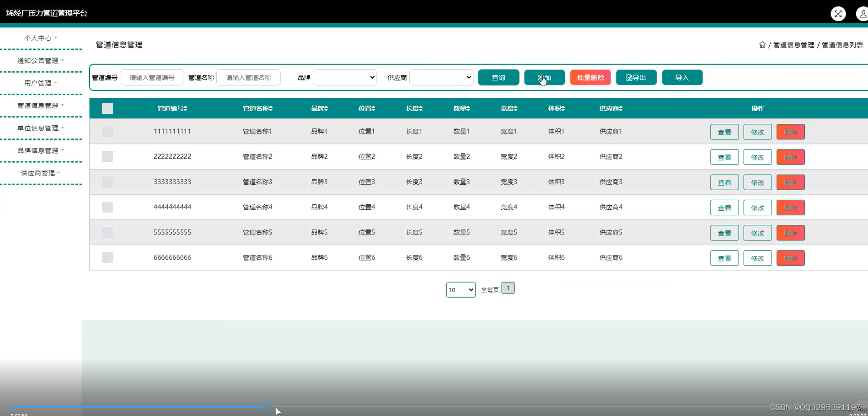868x416 pixels.
Task: Click 修改 for row 管道名称2
Action: point(757,157)
